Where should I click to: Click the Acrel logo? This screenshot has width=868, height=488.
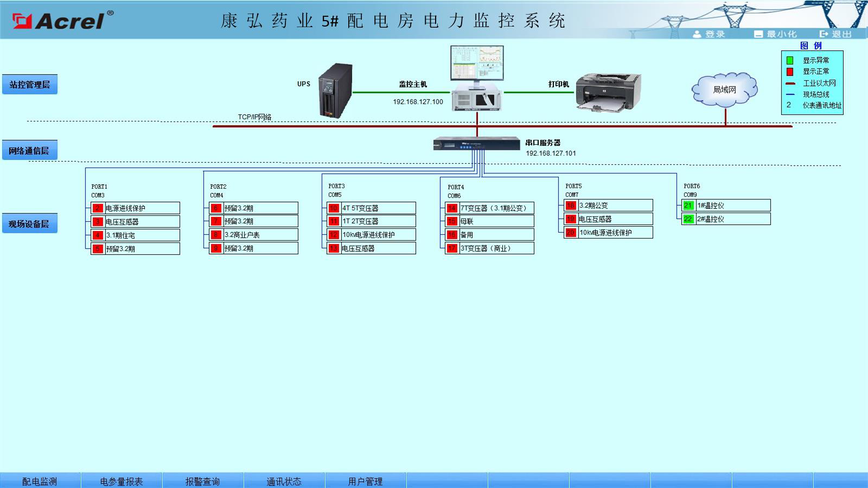coord(63,21)
